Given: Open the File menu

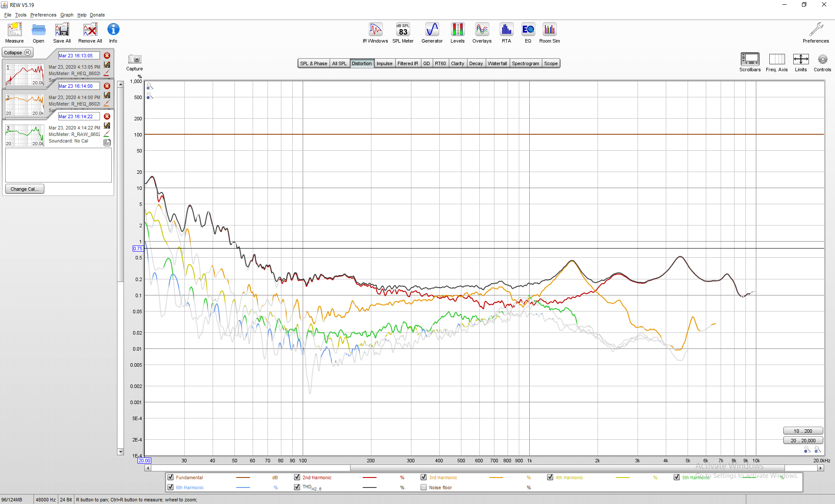Looking at the screenshot, I should tap(8, 15).
